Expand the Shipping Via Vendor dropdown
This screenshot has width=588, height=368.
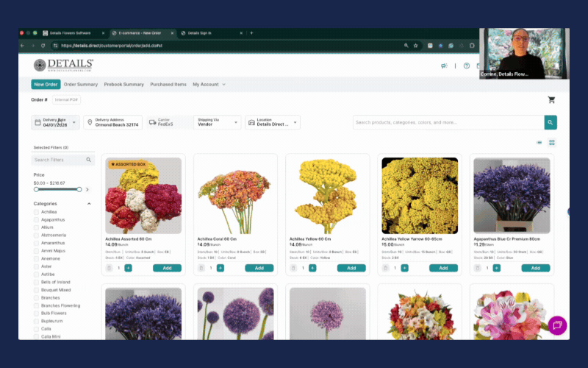coord(216,123)
